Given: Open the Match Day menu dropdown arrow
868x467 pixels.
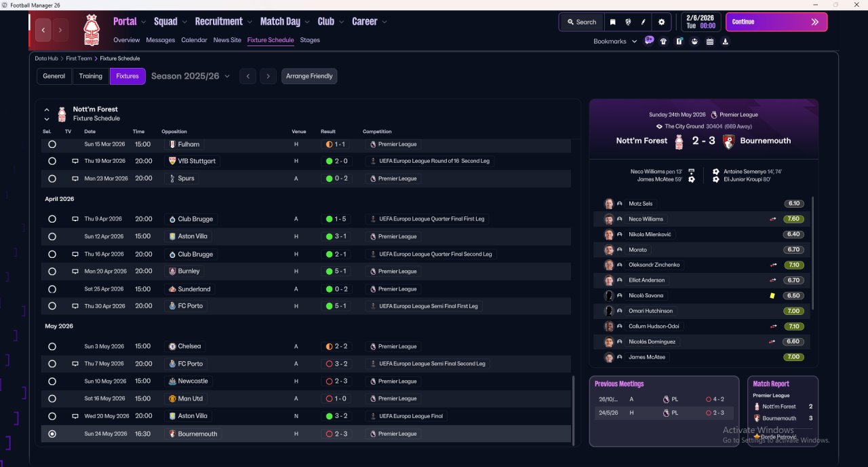Looking at the screenshot, I should (x=307, y=22).
